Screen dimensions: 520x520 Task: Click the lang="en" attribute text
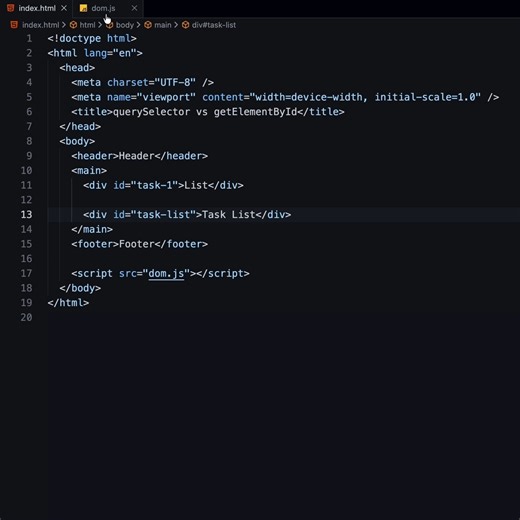[x=110, y=53]
